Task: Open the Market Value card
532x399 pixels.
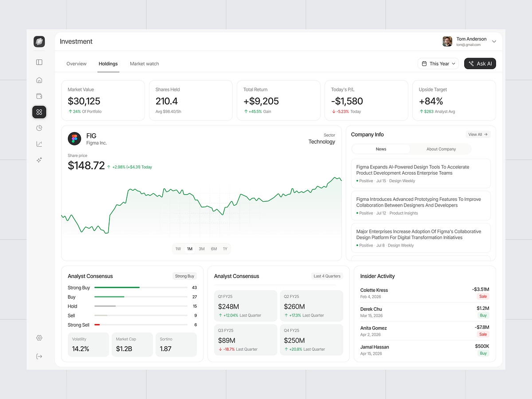Action: 103,100
